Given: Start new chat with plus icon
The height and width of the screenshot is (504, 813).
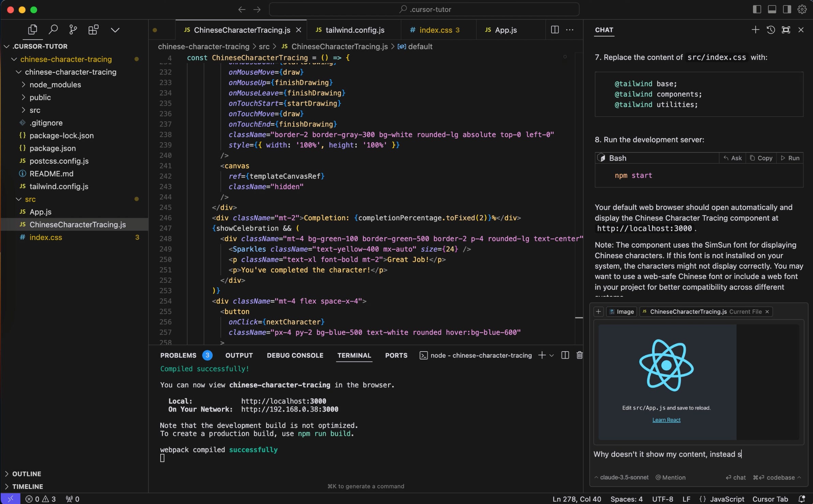Looking at the screenshot, I should (x=755, y=30).
